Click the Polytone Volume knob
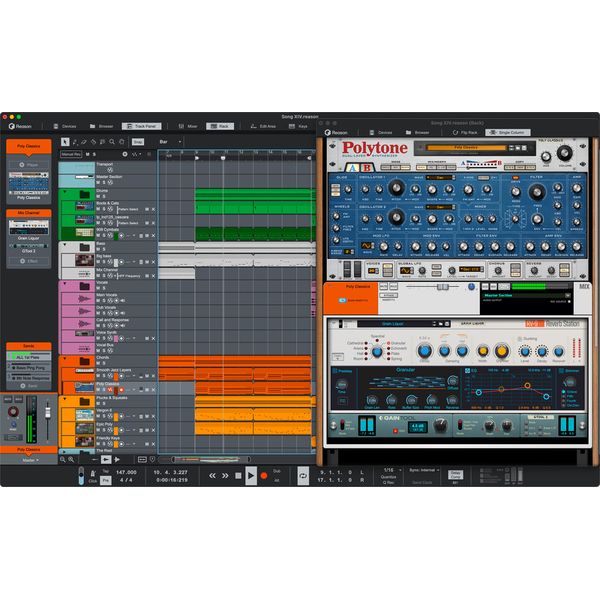The image size is (600, 600). point(564,153)
